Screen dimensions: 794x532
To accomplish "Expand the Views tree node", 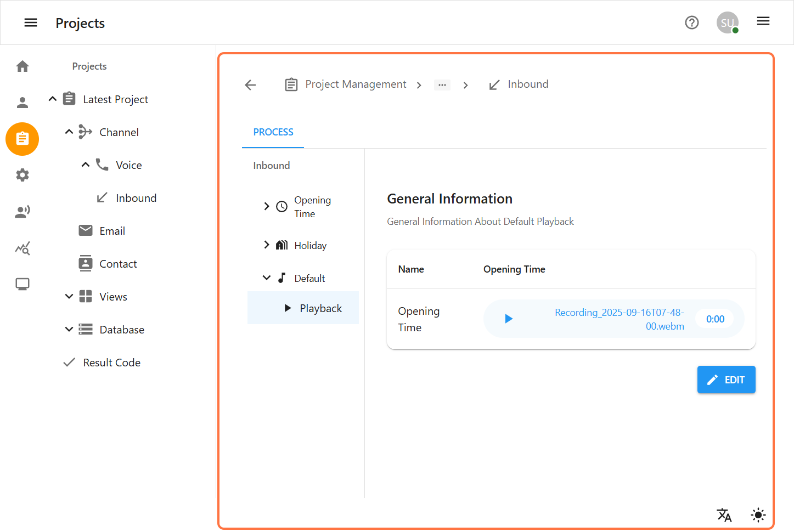I will pyautogui.click(x=69, y=297).
